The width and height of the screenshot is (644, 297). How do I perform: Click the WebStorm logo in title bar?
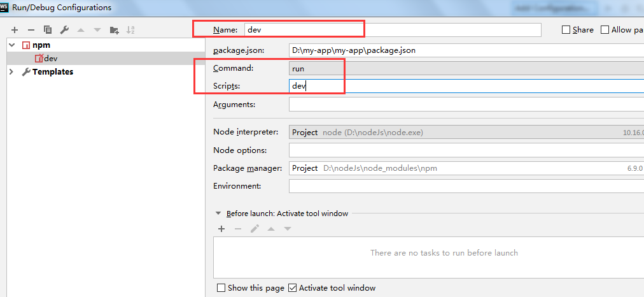pos(4,7)
